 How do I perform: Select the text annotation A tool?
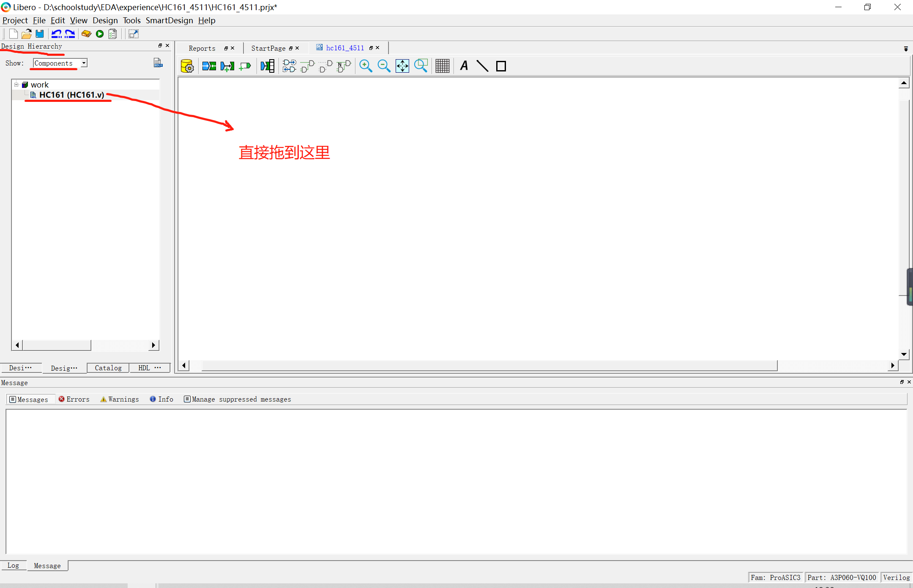pos(464,66)
